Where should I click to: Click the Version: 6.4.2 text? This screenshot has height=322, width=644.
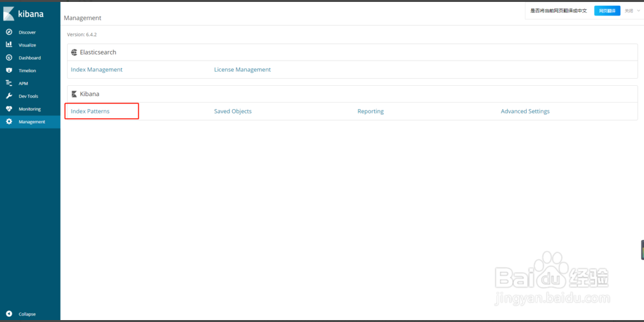(x=82, y=35)
